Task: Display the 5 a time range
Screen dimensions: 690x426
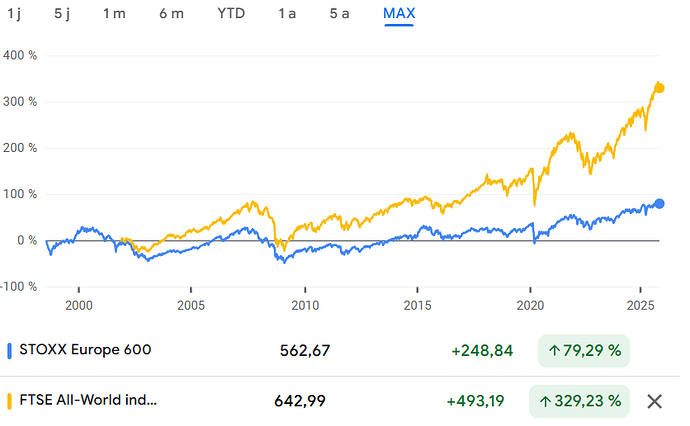Action: pyautogui.click(x=340, y=14)
